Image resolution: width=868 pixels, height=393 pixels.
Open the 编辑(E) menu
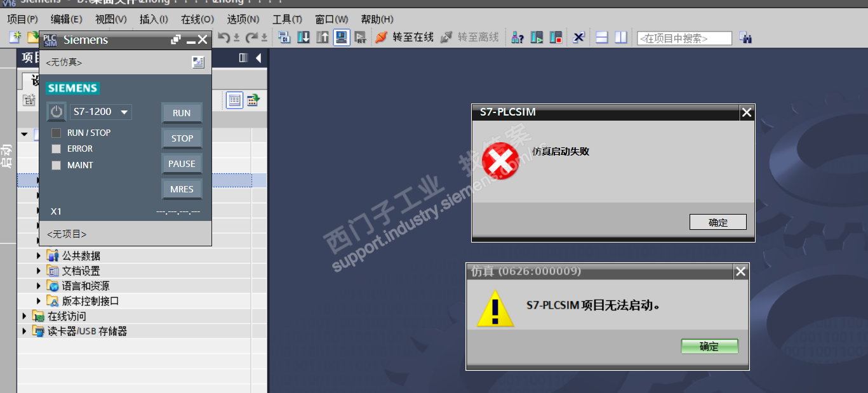pyautogui.click(x=67, y=19)
